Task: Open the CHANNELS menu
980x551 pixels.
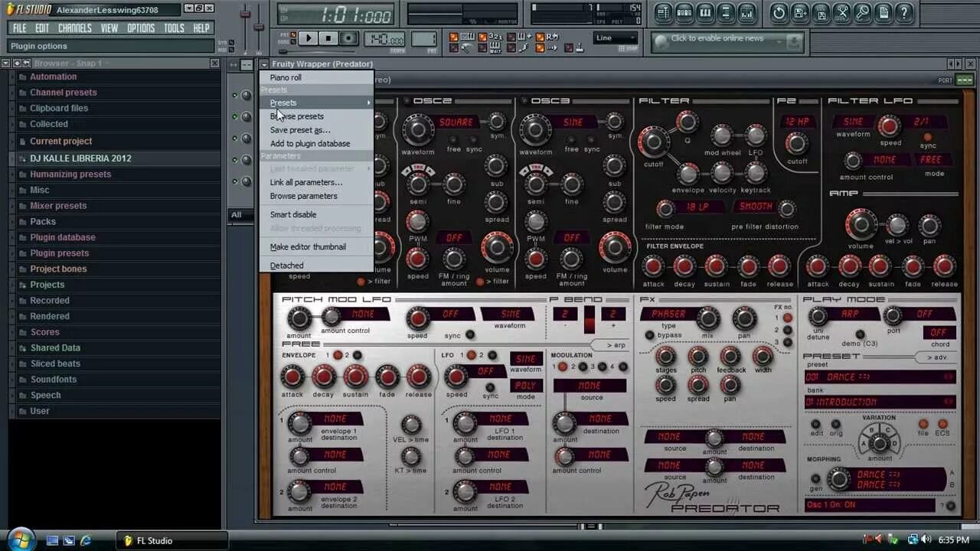Action: pyautogui.click(x=75, y=28)
